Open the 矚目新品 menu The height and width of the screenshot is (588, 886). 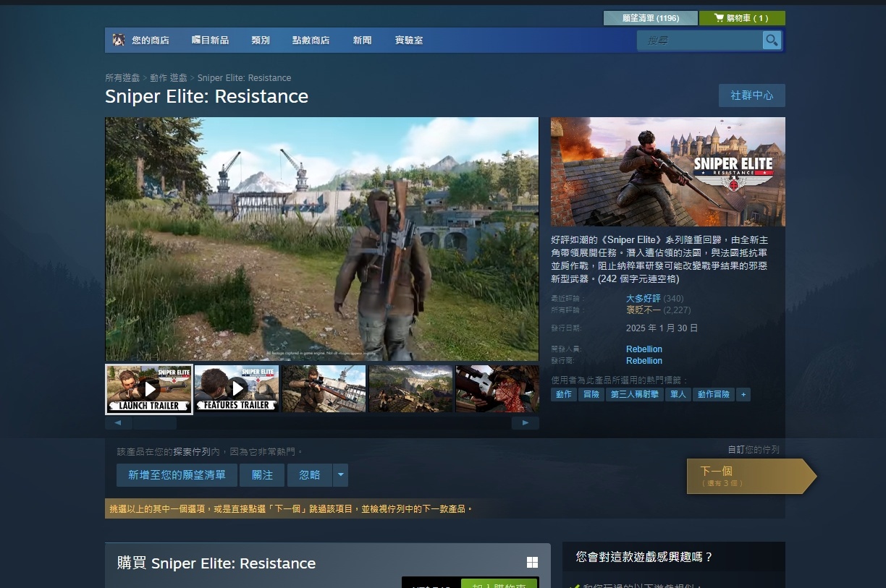[210, 41]
